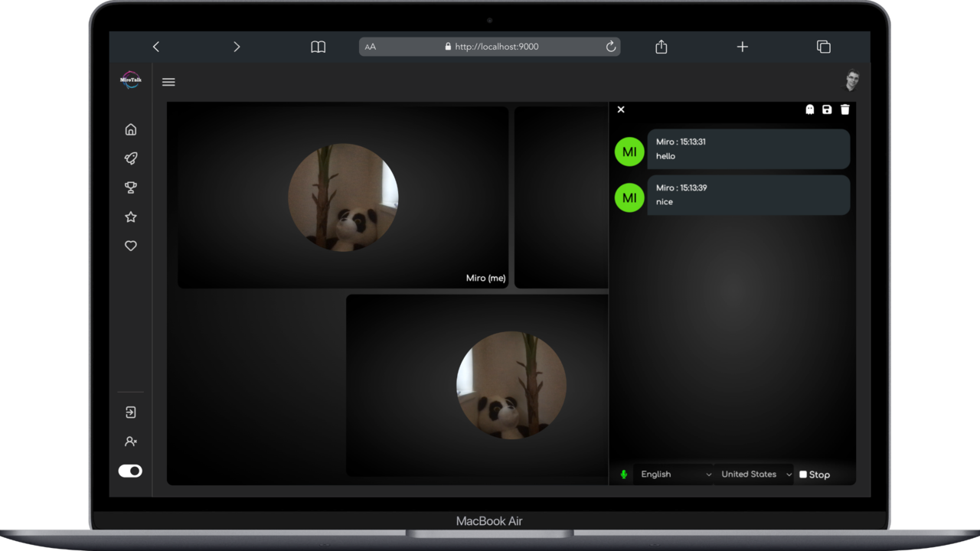Open the United States region dropdown
This screenshot has height=551, width=980.
tap(754, 474)
